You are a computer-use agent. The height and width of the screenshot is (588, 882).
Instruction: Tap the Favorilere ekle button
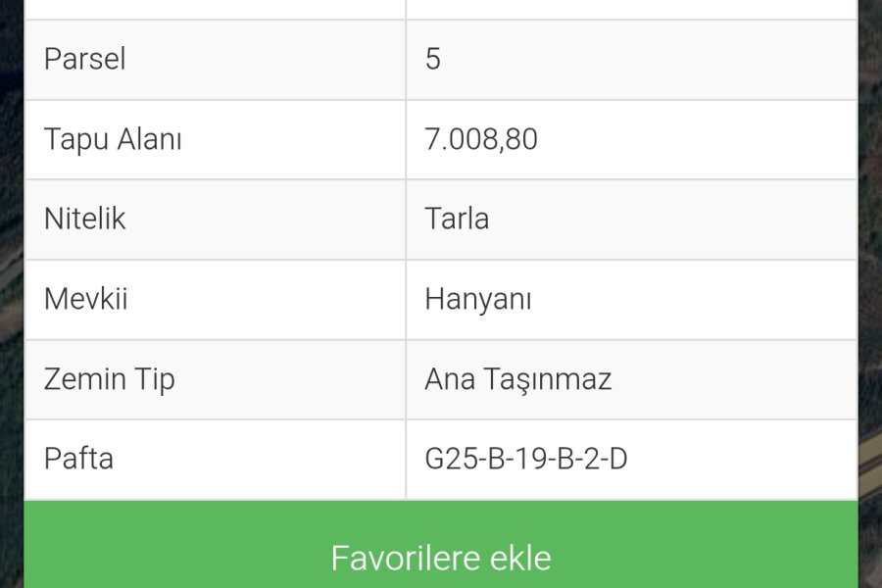(x=441, y=545)
